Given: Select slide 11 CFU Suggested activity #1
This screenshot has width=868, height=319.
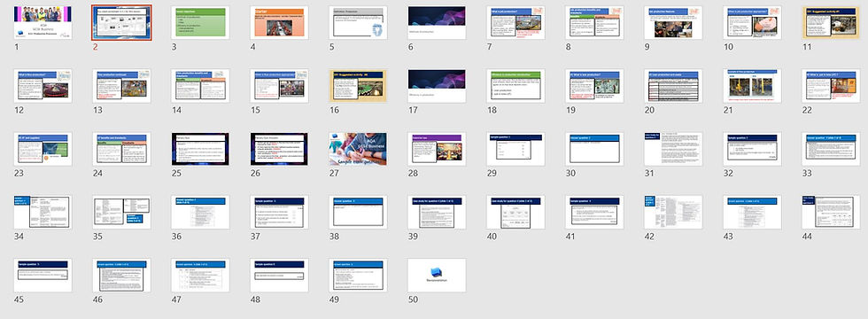Looking at the screenshot, I should click(x=831, y=23).
